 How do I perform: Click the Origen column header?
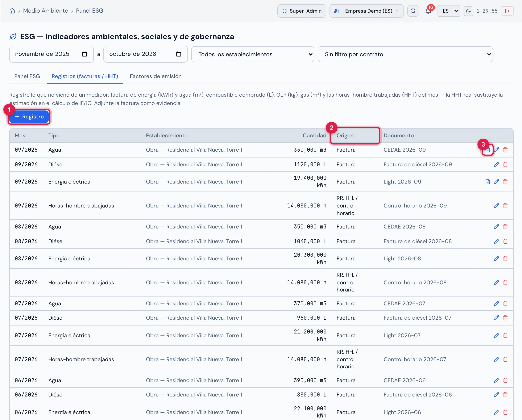[345, 135]
